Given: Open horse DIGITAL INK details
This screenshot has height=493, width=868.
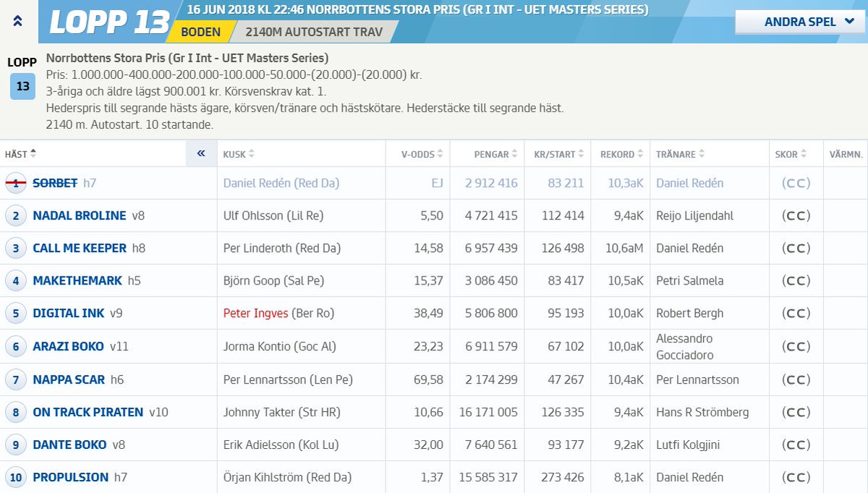Looking at the screenshot, I should [69, 313].
